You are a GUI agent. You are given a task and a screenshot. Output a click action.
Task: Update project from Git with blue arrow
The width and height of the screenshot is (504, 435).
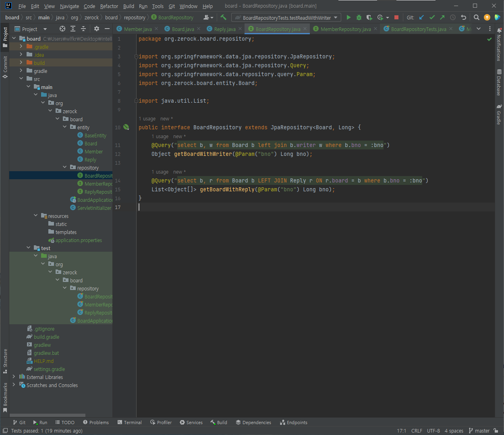click(x=421, y=17)
